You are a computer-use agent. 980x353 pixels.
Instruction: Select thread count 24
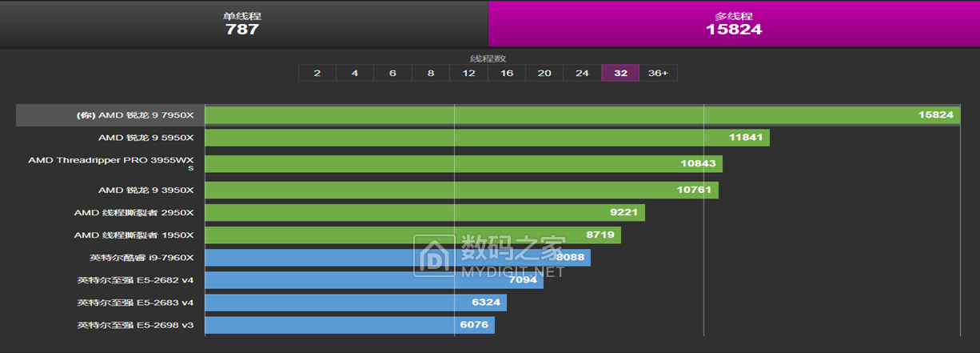pos(582,73)
